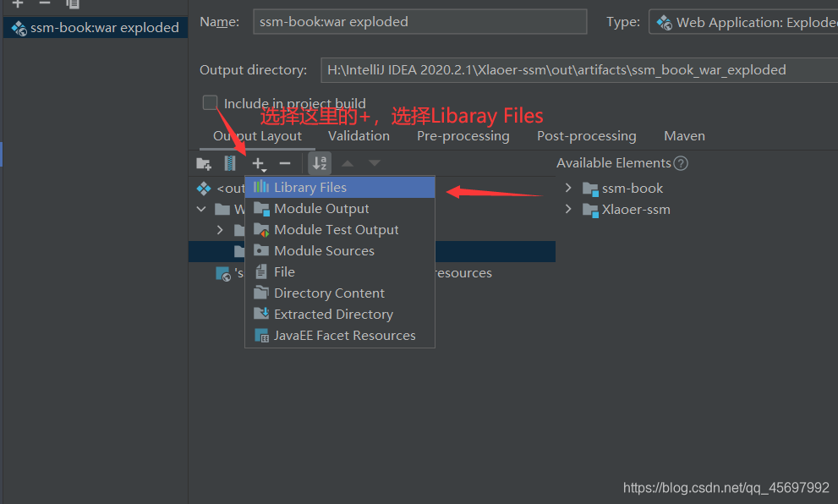Click the Create Directory folder icon
The image size is (838, 504).
[204, 163]
